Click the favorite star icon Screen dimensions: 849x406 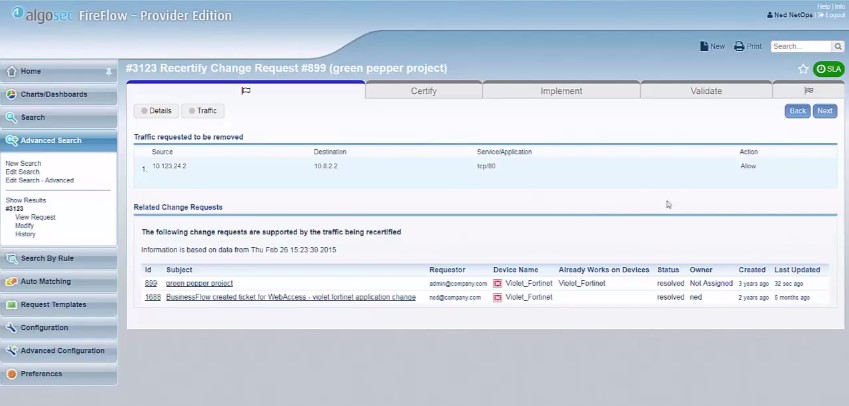click(803, 69)
